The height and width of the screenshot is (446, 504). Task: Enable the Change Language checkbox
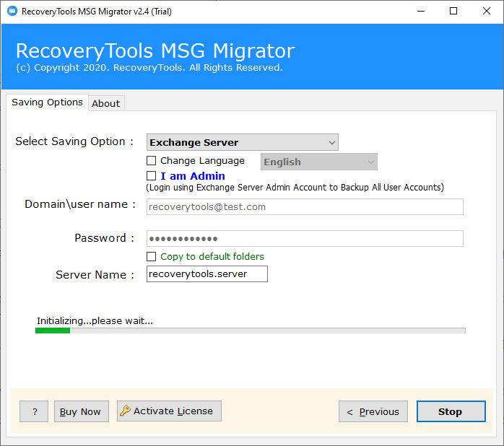point(151,160)
